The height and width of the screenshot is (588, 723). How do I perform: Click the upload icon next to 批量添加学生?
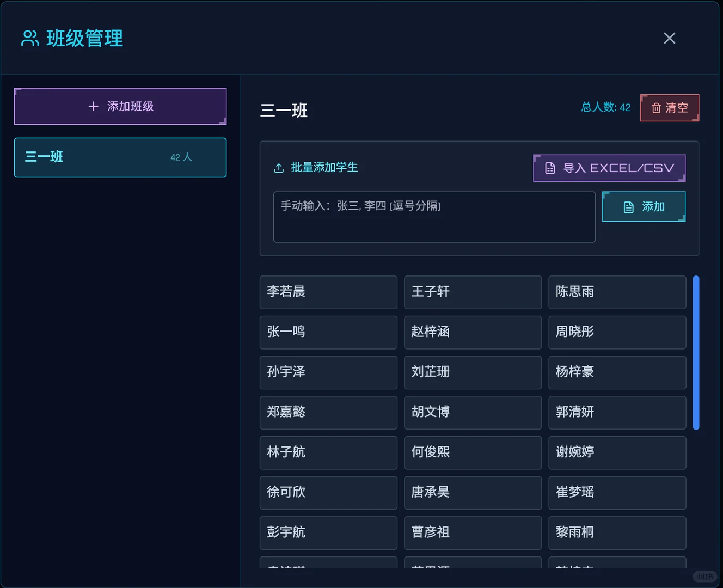pyautogui.click(x=279, y=168)
